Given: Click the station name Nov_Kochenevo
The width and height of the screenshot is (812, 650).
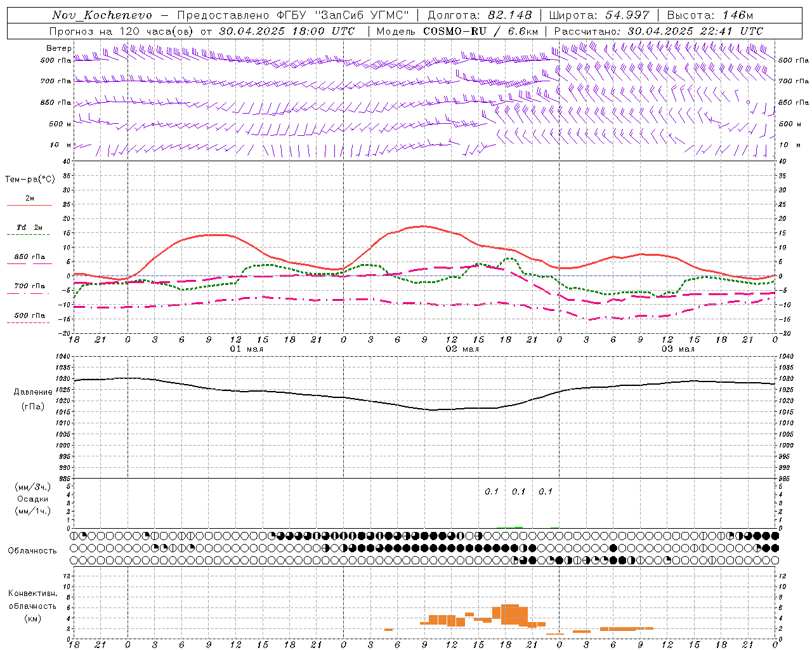Looking at the screenshot, I should pos(102,15).
